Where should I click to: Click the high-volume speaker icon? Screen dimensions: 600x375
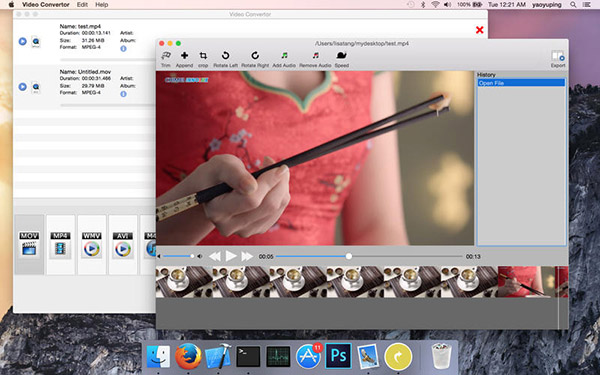point(200,256)
